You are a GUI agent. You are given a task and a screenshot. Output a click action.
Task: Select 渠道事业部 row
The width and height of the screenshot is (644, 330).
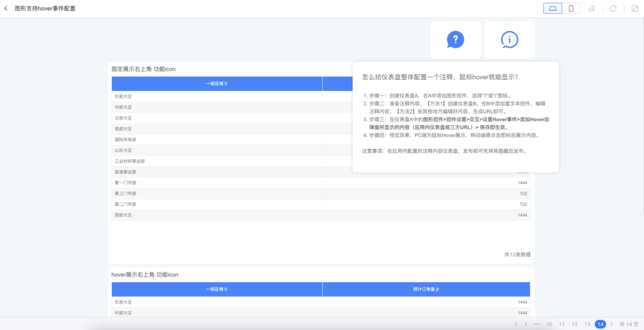coord(321,172)
